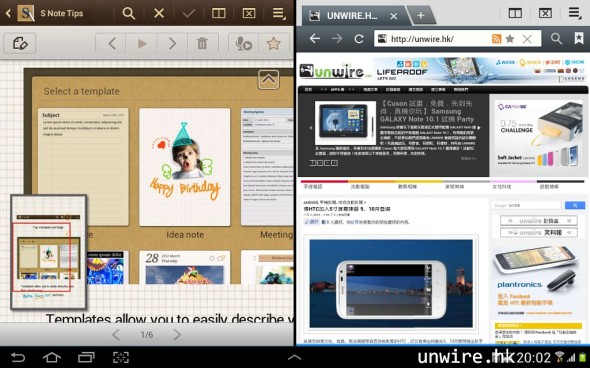Screen dimensions: 590x368
Task: Collapse the template panel with up chevron
Action: coord(268,79)
